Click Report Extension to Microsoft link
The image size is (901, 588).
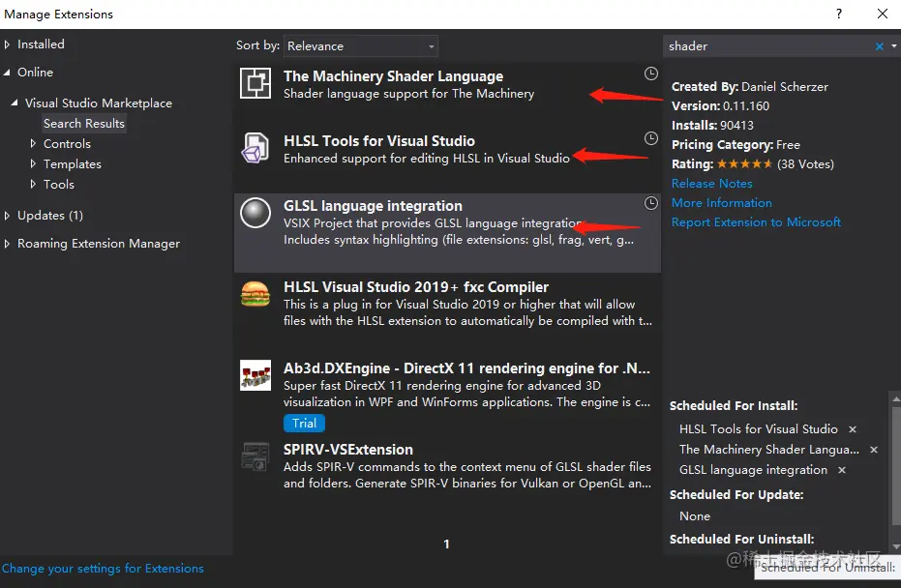point(756,222)
